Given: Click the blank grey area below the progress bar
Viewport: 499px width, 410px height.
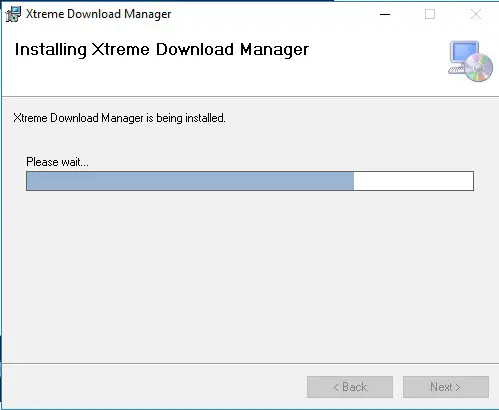Looking at the screenshot, I should 249,277.
